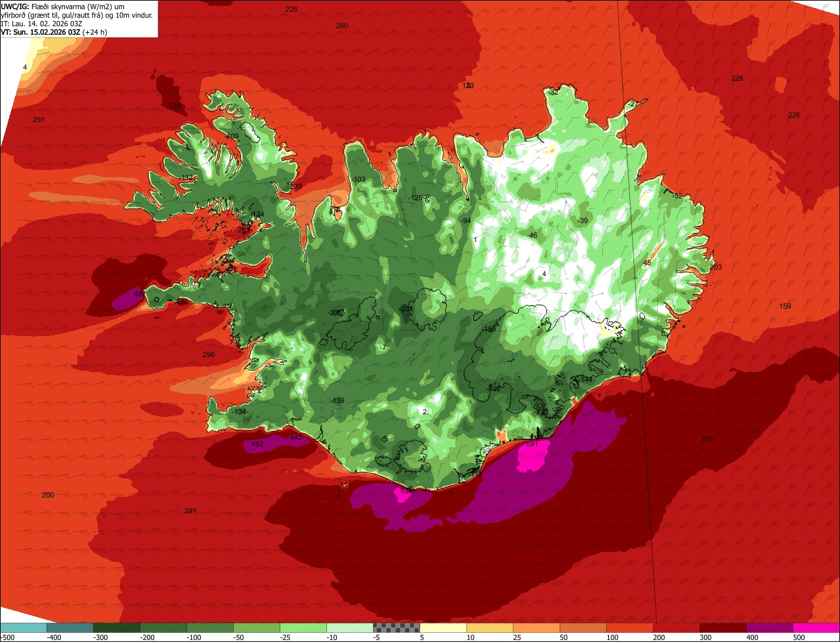This screenshot has height=642, width=840.
Task: Click the -46 value in the highlands
Action: click(x=532, y=235)
